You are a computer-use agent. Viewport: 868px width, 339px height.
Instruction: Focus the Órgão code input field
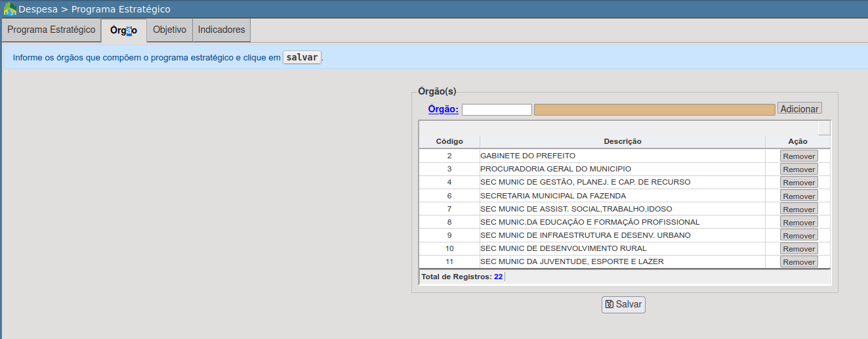pyautogui.click(x=497, y=110)
